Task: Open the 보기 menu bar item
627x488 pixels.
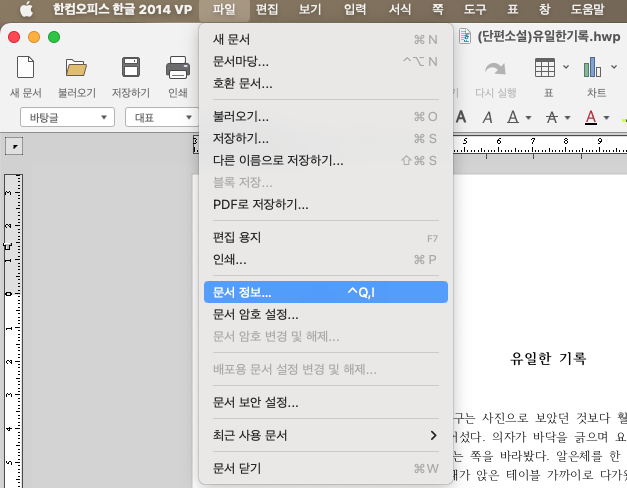Action: (x=310, y=9)
